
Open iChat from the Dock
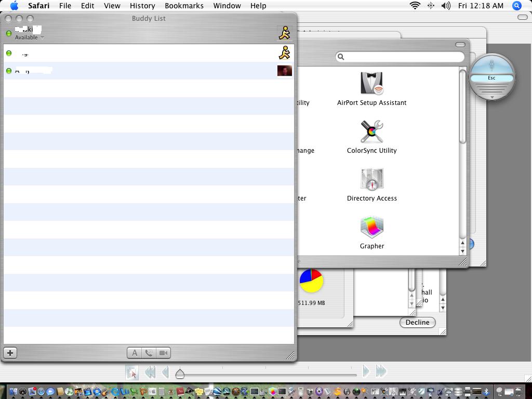pos(50,391)
